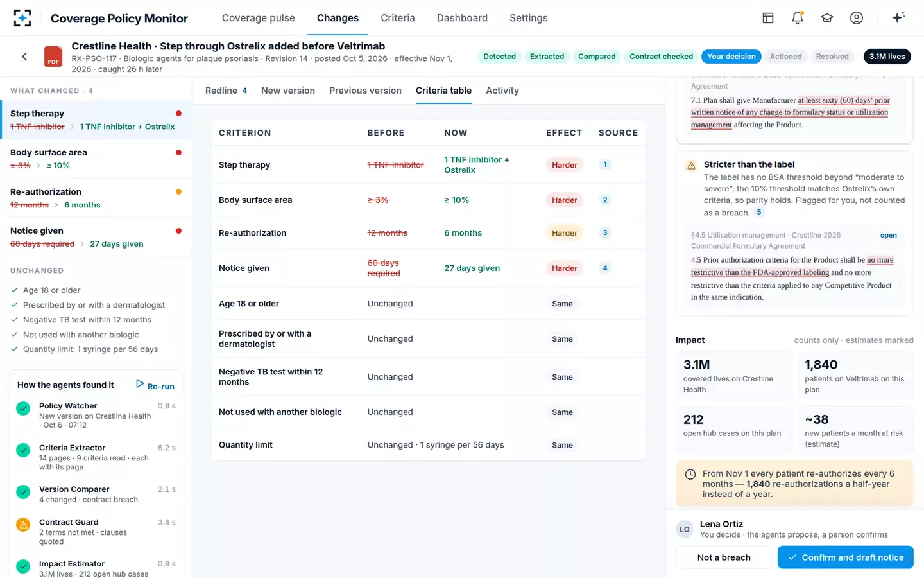Click the Version Comparer green check icon

23,492
